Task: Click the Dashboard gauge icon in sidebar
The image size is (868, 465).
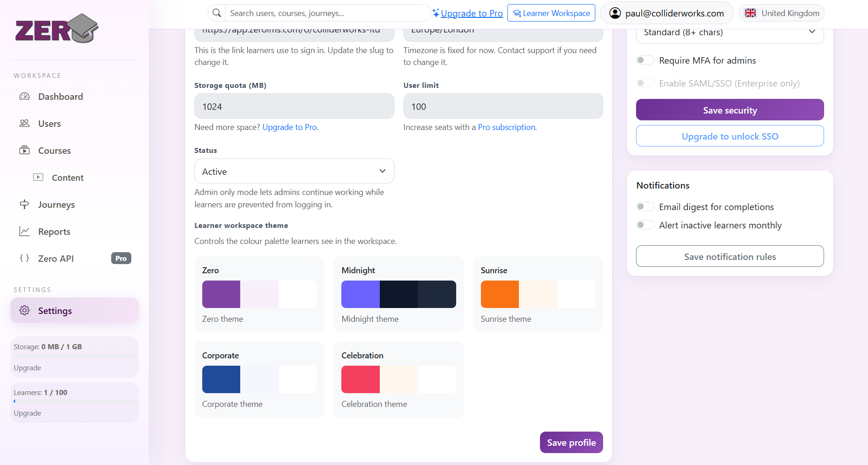Action: [x=24, y=97]
